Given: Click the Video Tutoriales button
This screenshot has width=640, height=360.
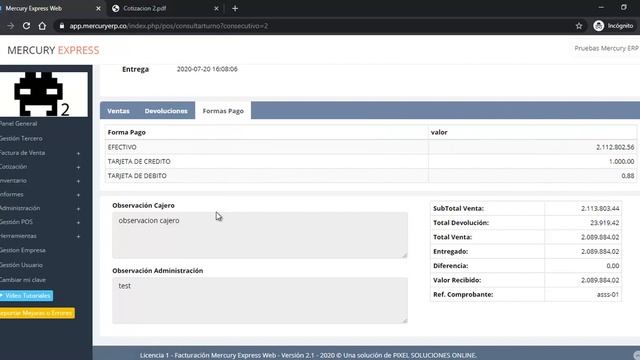Looking at the screenshot, I should pyautogui.click(x=26, y=296).
